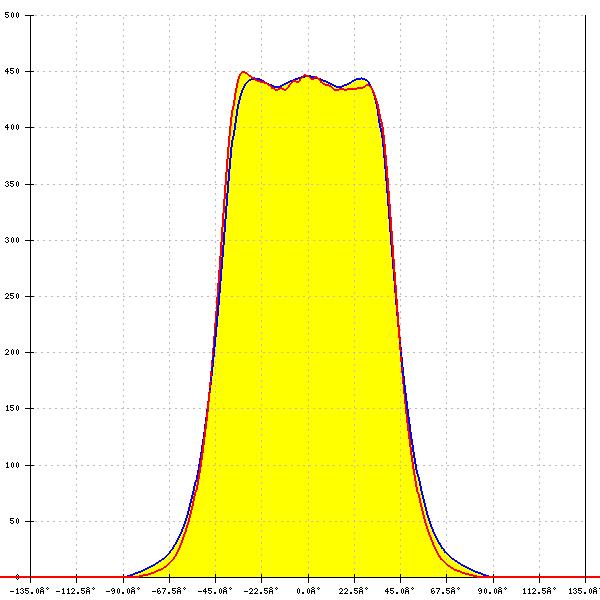This screenshot has width=600, height=600.
Task: Click the x-axis label "22.5Â°"
Action: (354, 591)
